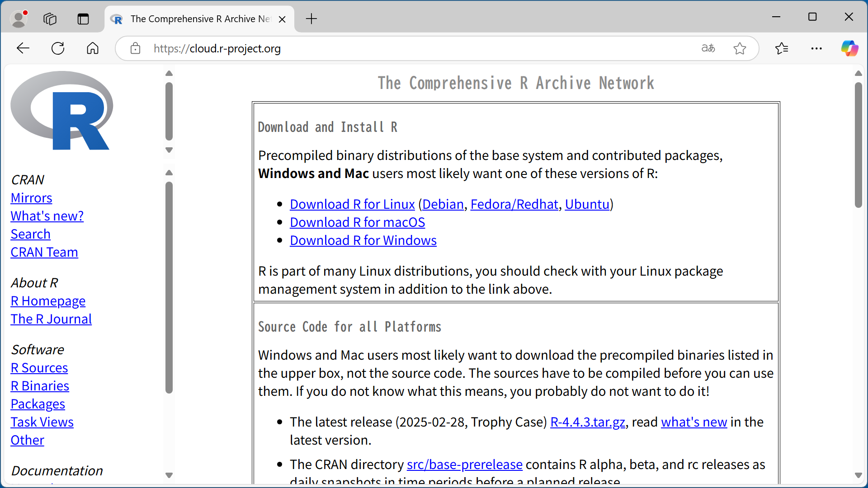Launch the Copilot sidebar icon
The image size is (868, 488).
coord(849,48)
